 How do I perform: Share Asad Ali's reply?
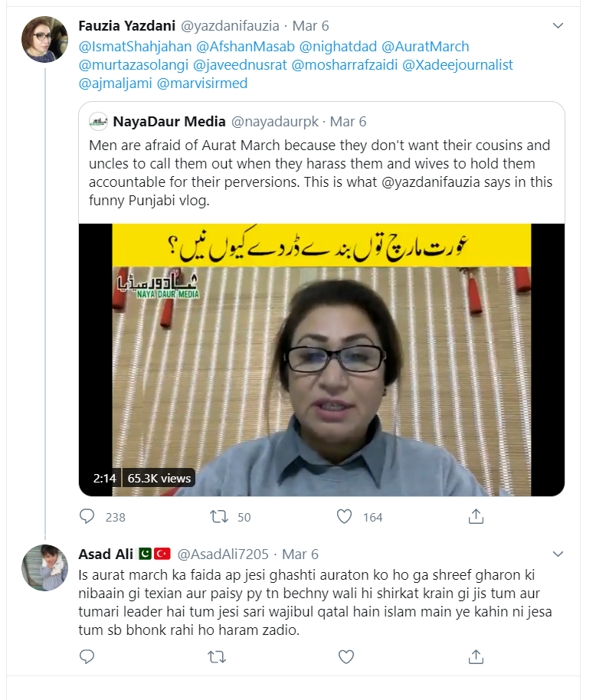476,656
